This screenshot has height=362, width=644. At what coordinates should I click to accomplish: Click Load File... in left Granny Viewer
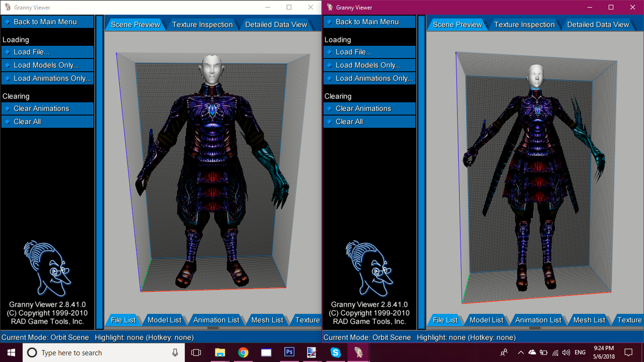point(47,52)
